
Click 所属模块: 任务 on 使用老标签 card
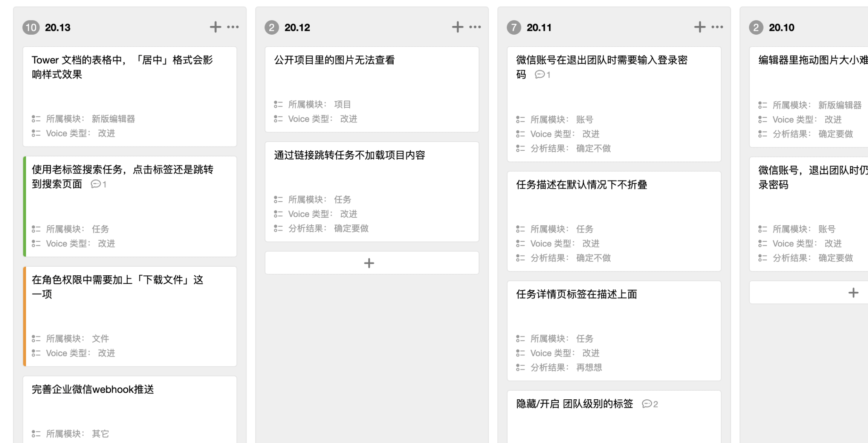pyautogui.click(x=70, y=229)
